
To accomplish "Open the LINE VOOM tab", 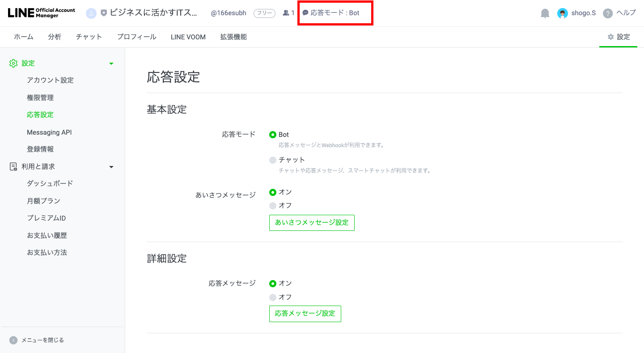I will (188, 37).
